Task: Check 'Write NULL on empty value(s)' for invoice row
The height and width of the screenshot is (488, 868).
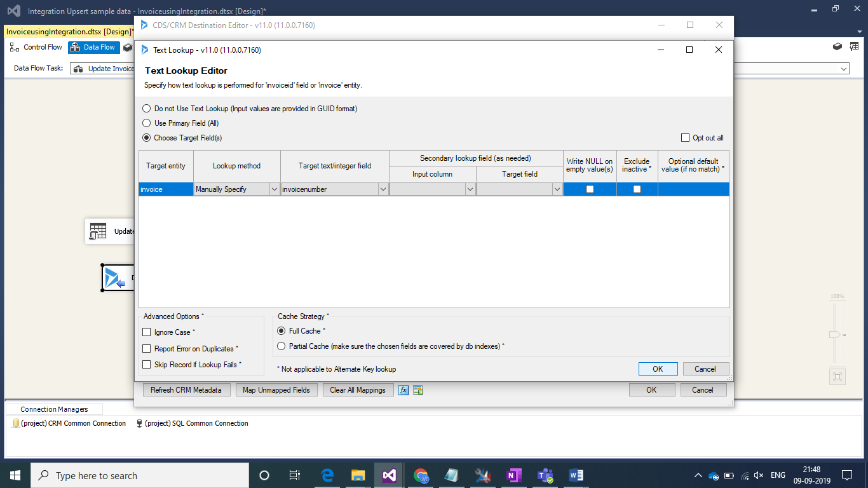Action: click(x=590, y=189)
